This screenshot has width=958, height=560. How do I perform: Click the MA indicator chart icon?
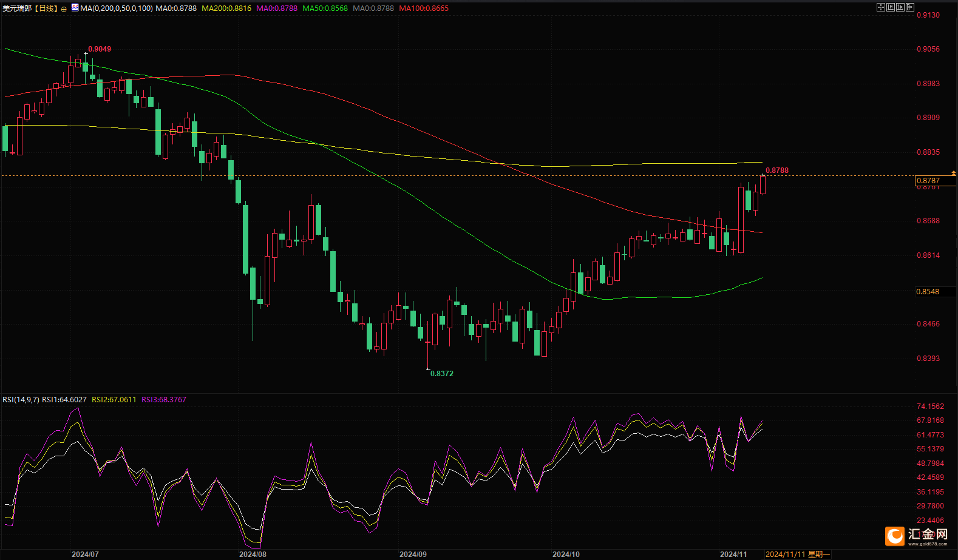click(x=75, y=8)
